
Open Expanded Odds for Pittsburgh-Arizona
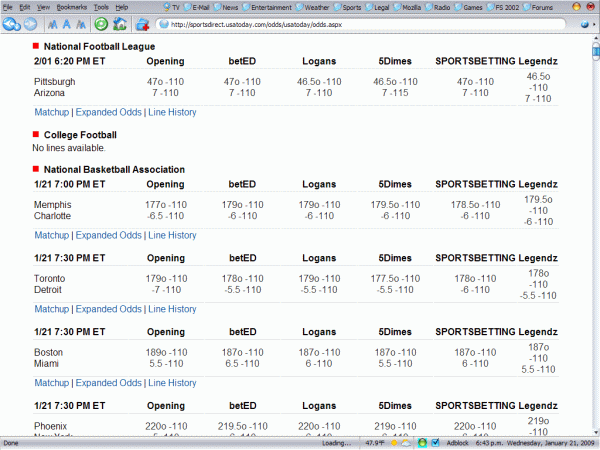(x=109, y=112)
